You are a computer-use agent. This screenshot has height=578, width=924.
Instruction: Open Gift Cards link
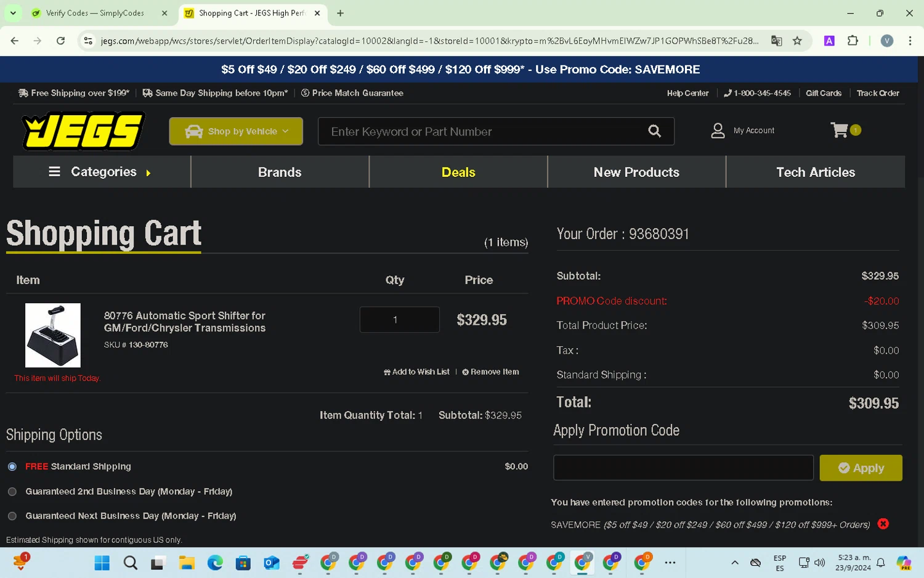(824, 93)
